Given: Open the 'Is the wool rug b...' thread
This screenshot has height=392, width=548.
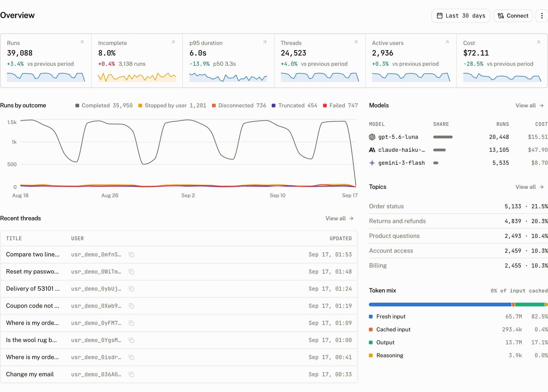Looking at the screenshot, I should [x=31, y=340].
